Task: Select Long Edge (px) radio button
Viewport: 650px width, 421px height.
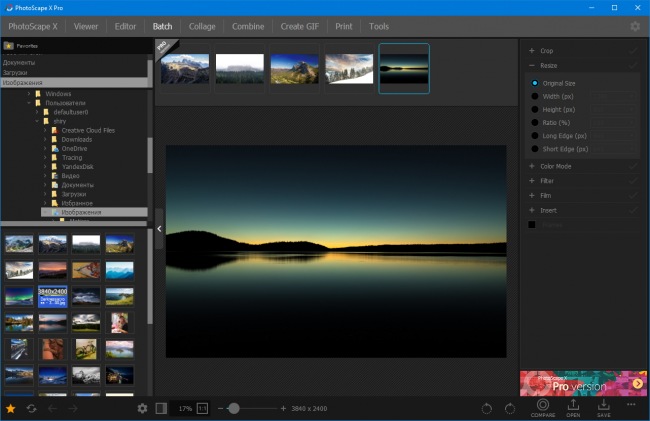Action: coord(535,135)
